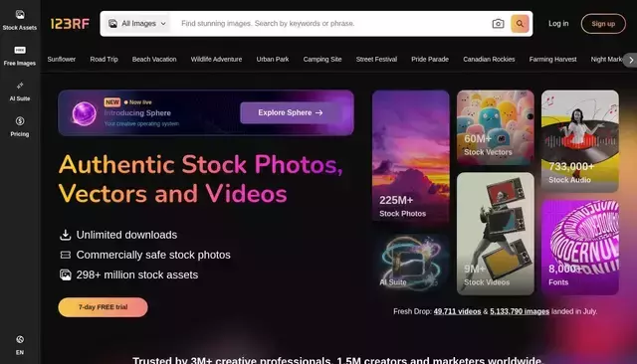Screen dimensions: 637x364
Task: Open the 9M+ Stock Videos card
Action: 496,234
